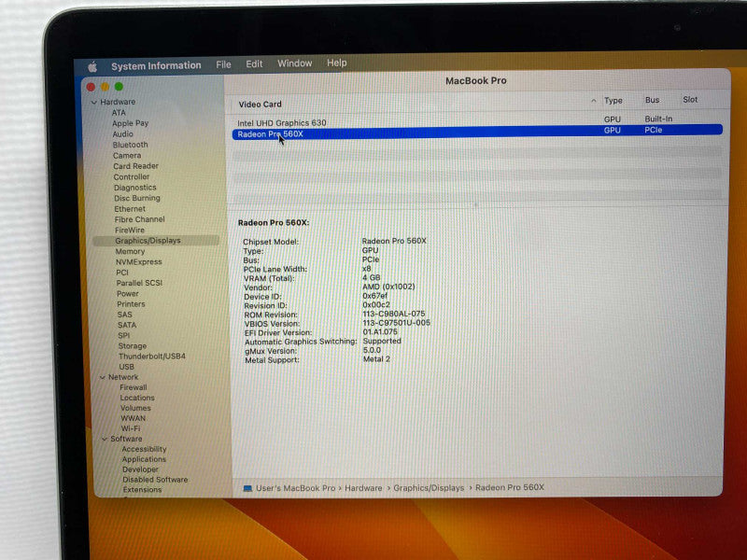Select Memory in sidebar

[130, 251]
